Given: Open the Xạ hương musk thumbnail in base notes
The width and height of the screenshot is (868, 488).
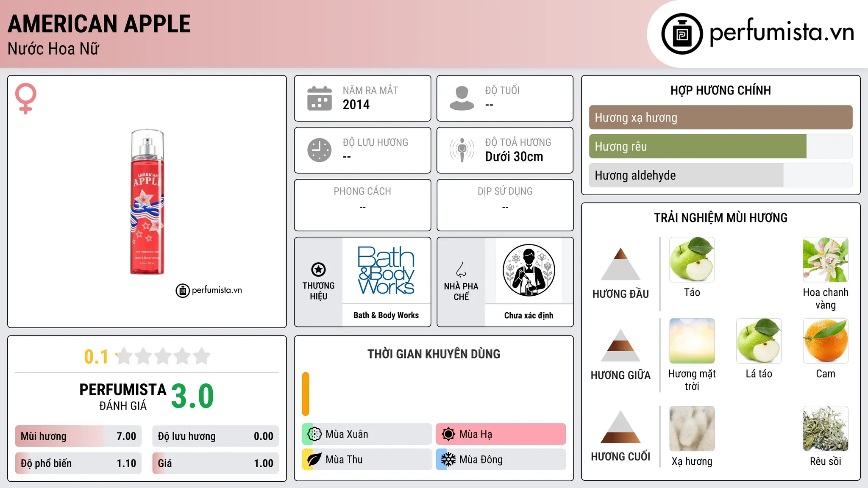Looking at the screenshot, I should click(692, 429).
